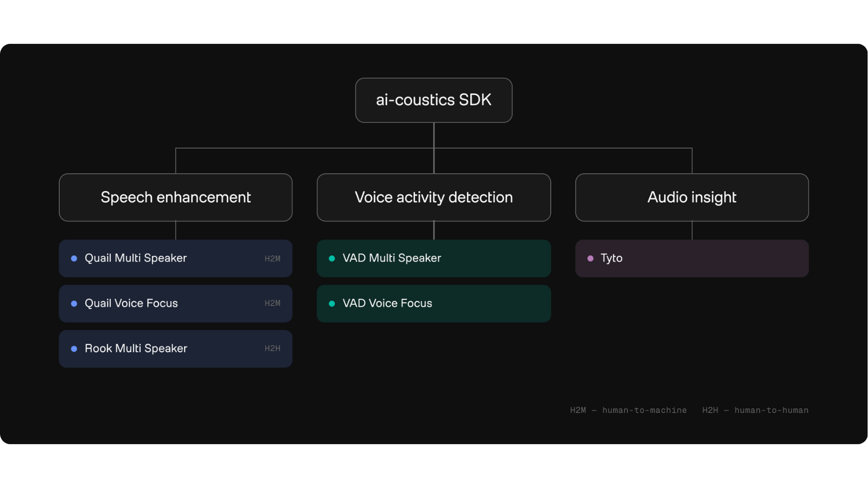Select the Speech enhancement category box
Screen dimensions: 868x488
coord(176,197)
